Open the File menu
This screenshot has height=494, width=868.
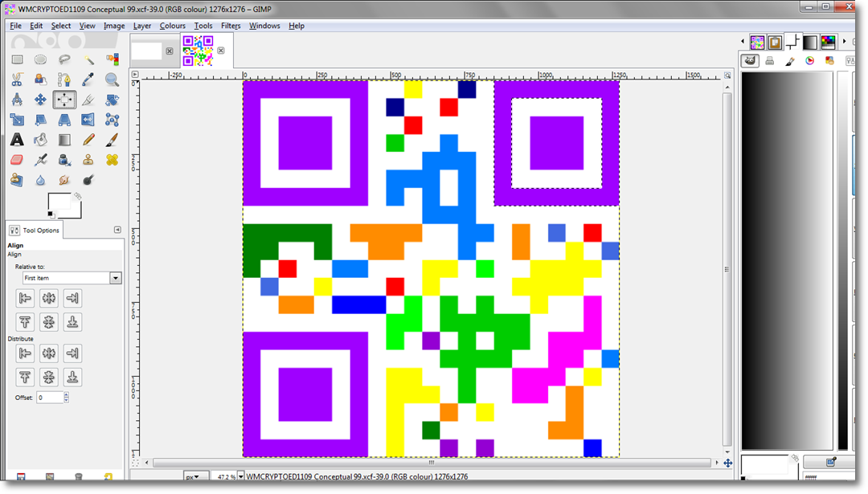[x=15, y=26]
